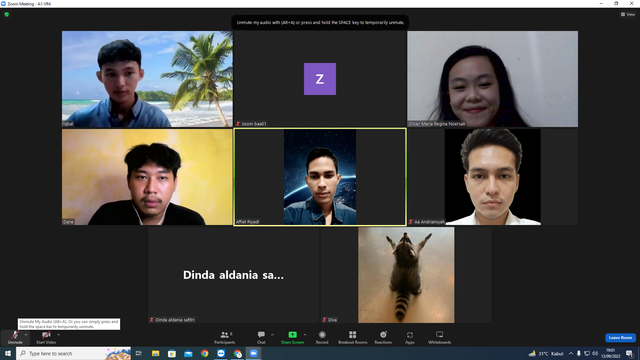The width and height of the screenshot is (640, 360).
Task: Expand chat options arrow beside Chat
Action: [x=272, y=335]
